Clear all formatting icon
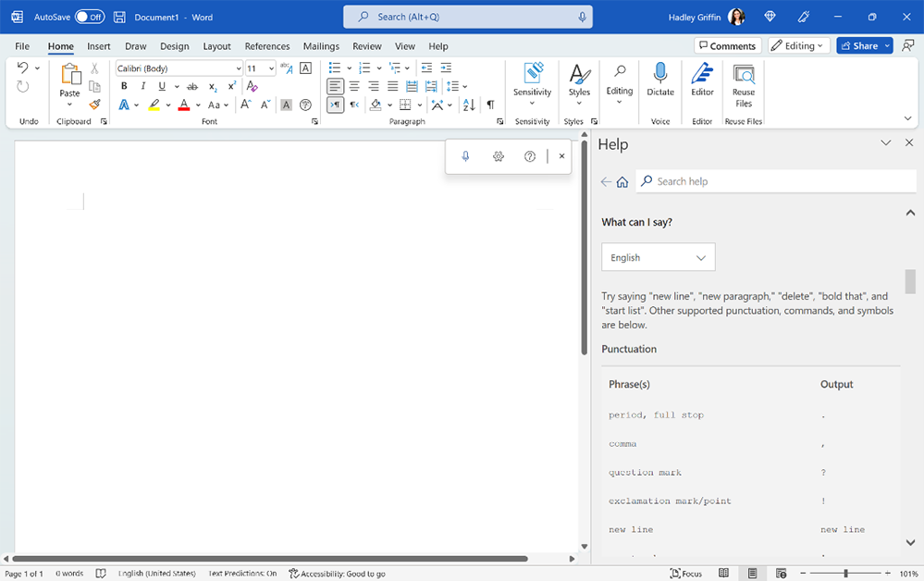The image size is (924, 581). 252,86
